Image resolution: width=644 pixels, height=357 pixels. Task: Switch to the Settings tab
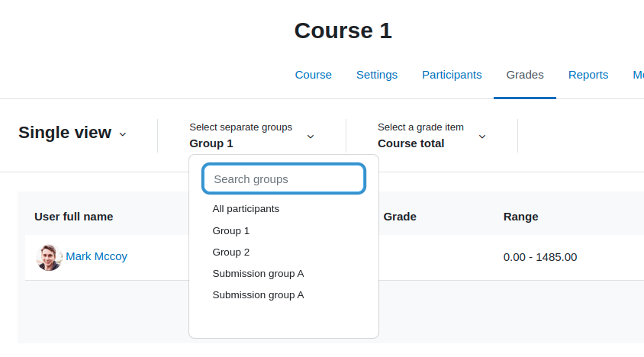click(377, 75)
